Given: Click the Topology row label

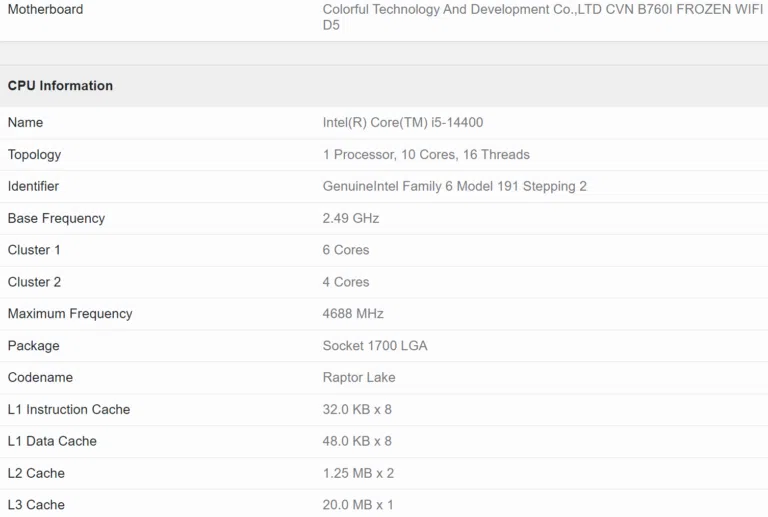Looking at the screenshot, I should click(34, 155).
